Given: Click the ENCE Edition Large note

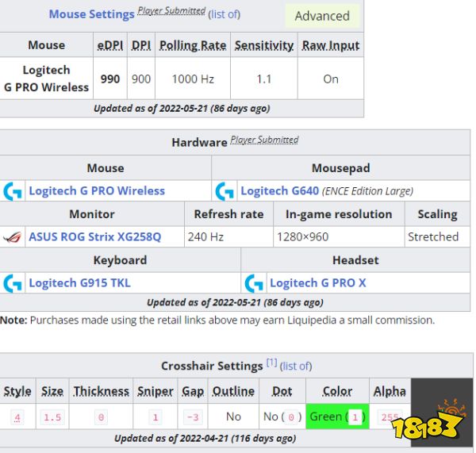Looking at the screenshot, I should tap(367, 191).
